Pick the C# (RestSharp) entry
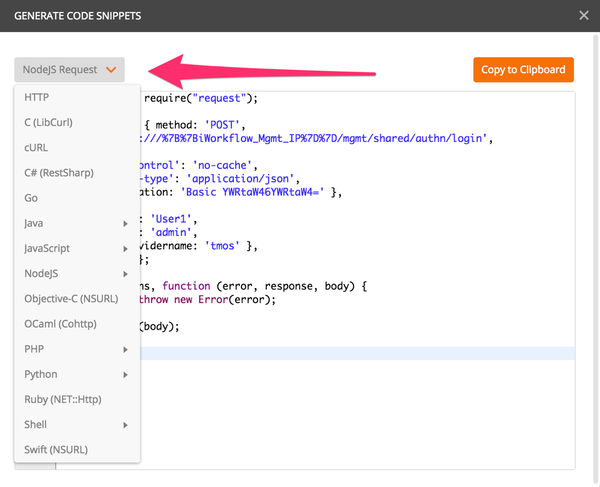The width and height of the screenshot is (600, 487). coord(58,172)
